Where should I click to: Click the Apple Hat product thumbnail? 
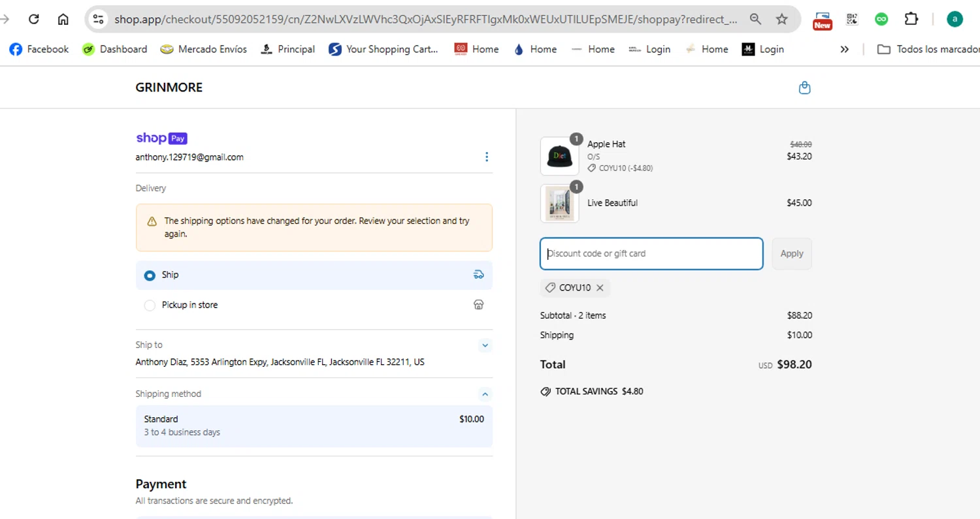click(x=559, y=157)
